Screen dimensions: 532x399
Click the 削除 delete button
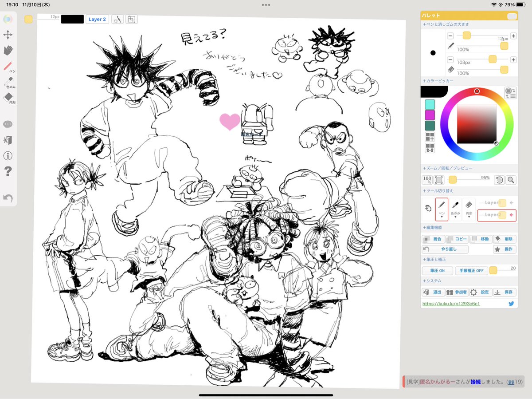[505, 239]
